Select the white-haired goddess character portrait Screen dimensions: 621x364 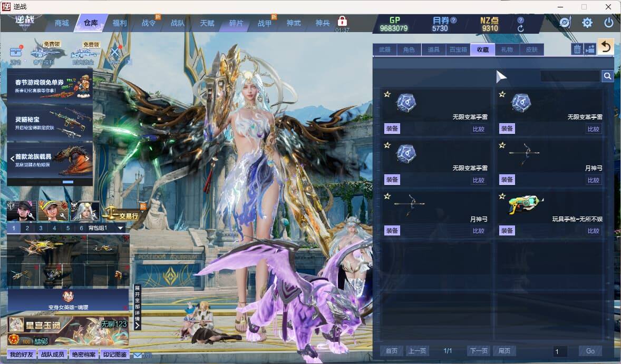pyautogui.click(x=85, y=211)
